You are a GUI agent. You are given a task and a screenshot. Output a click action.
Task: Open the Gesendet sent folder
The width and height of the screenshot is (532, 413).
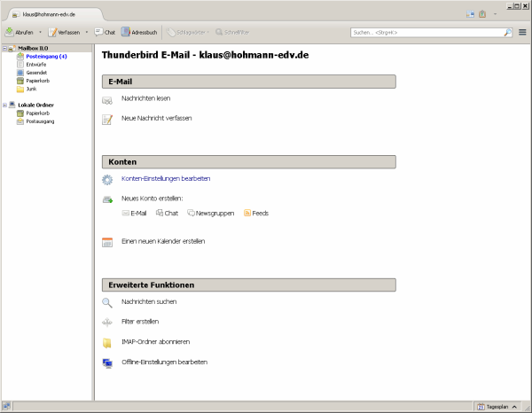tap(36, 73)
